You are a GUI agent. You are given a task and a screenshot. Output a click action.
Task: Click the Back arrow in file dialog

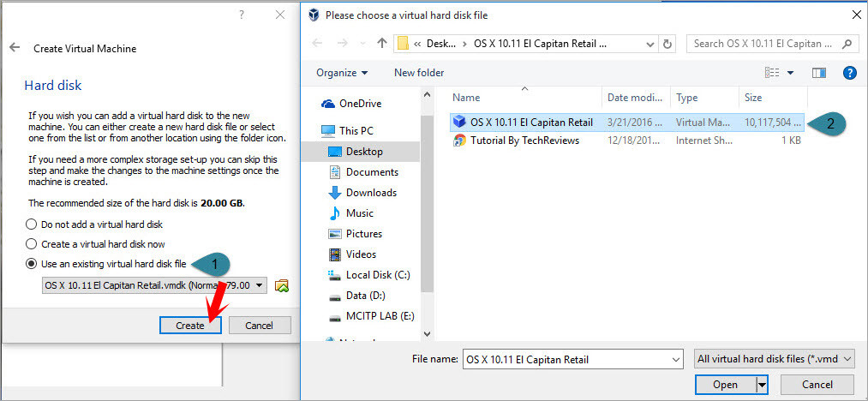pos(317,43)
